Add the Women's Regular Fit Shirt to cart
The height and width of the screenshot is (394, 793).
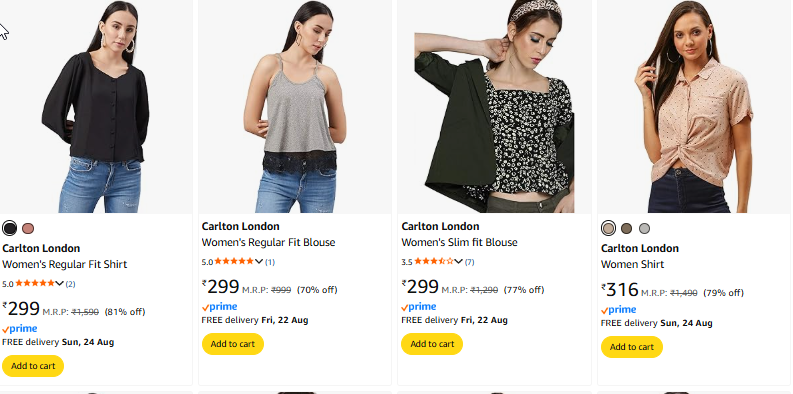tap(33, 366)
